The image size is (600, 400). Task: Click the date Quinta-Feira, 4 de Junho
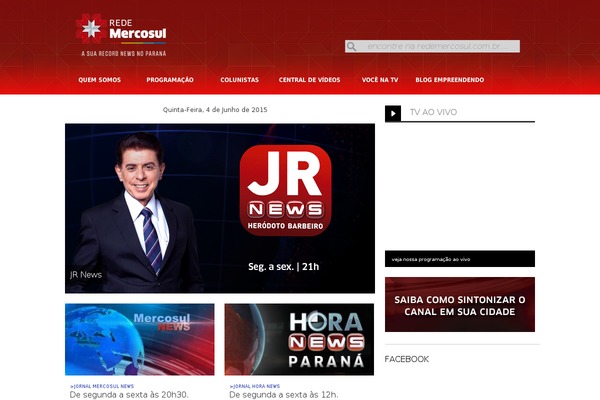click(x=215, y=110)
